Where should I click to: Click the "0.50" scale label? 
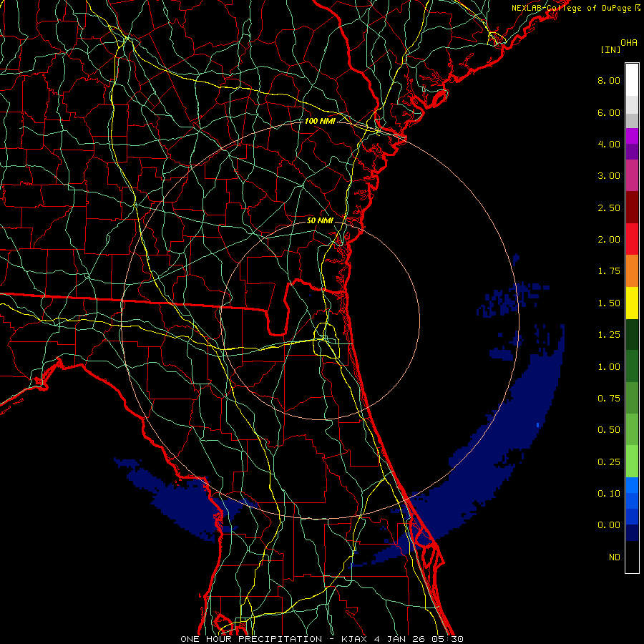(609, 430)
